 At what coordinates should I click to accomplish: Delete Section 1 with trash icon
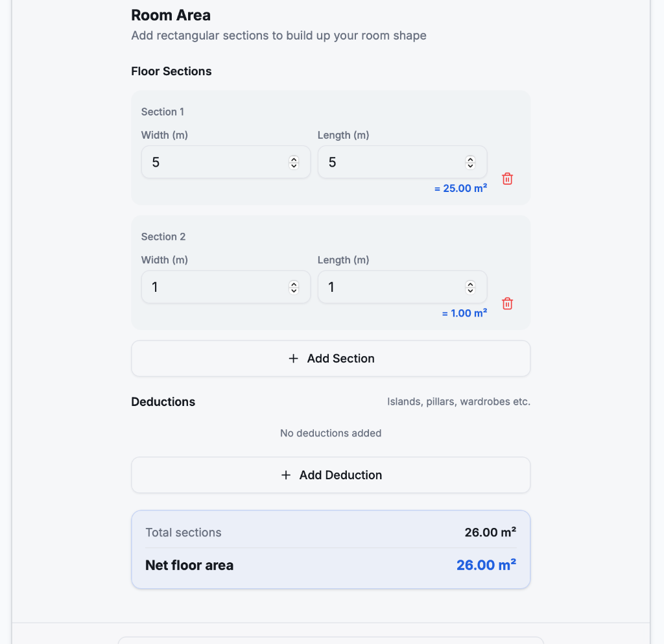pyautogui.click(x=507, y=179)
